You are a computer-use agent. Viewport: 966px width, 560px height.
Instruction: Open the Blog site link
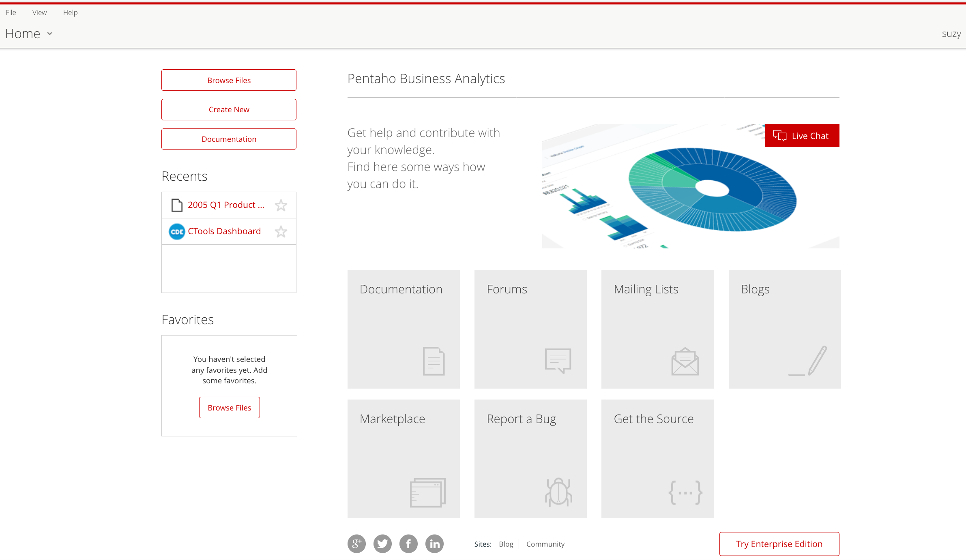click(x=506, y=544)
